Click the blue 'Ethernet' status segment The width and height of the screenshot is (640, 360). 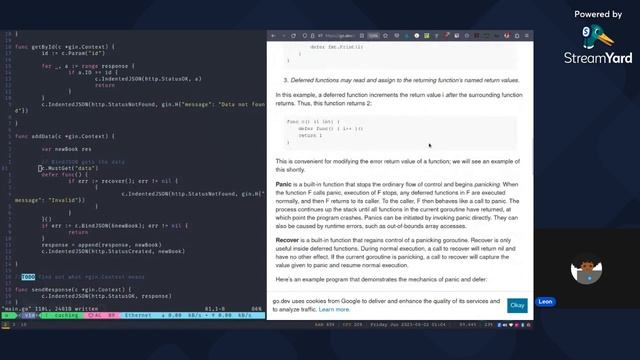(x=193, y=316)
